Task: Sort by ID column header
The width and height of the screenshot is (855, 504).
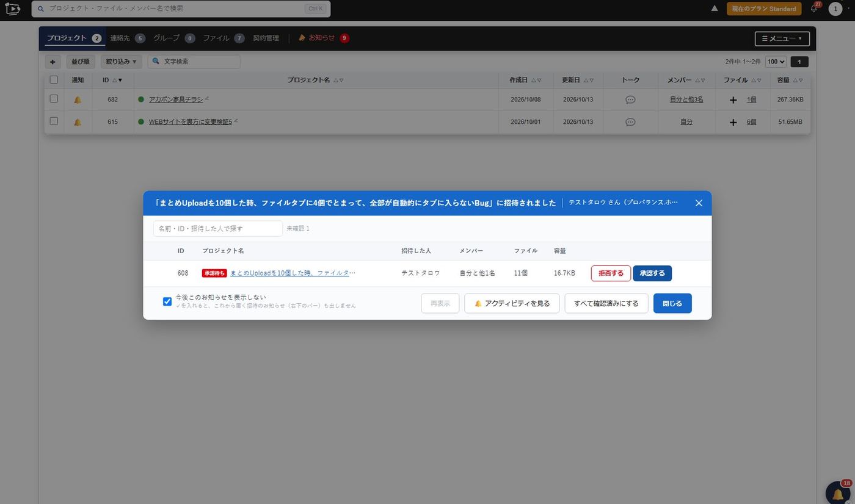Action: click(112, 80)
